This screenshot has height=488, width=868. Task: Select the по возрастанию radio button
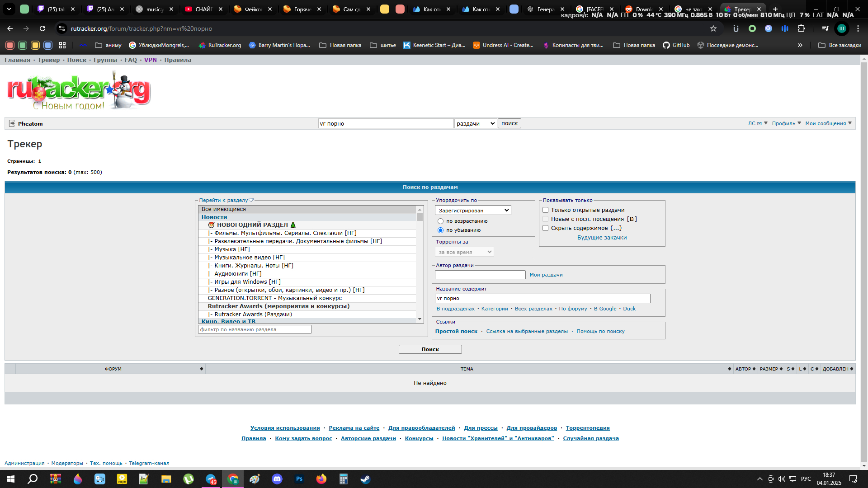440,221
